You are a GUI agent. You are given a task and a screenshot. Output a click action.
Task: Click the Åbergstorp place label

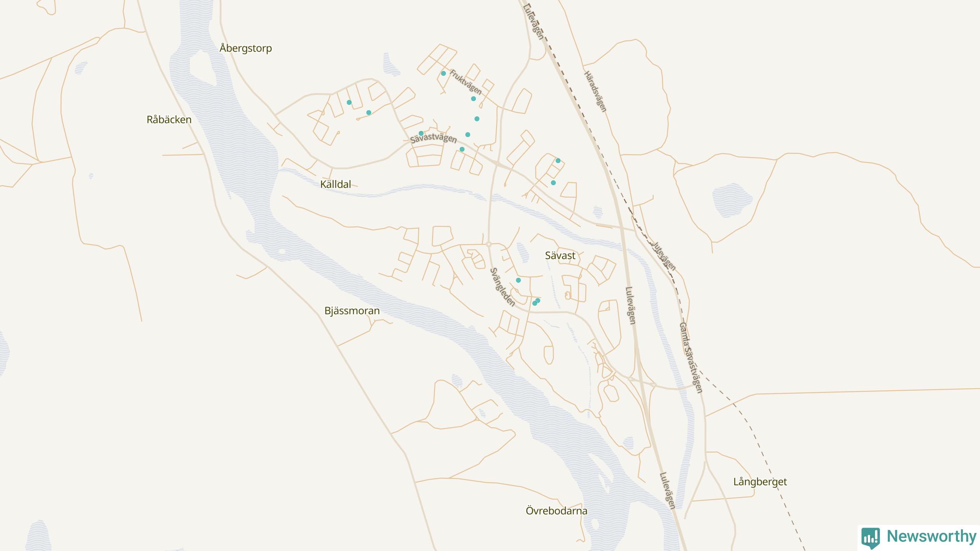(x=246, y=49)
